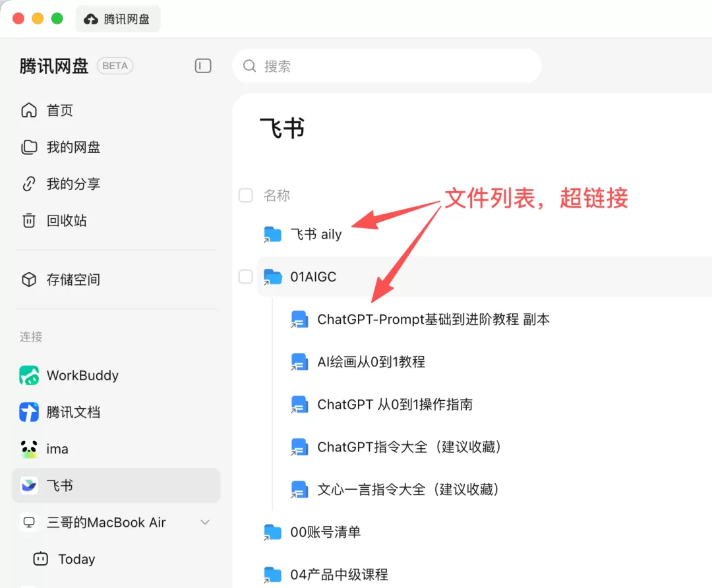Viewport: 712px width, 588px height.
Task: Click the 04产品中级课程 folder icon
Action: [272, 574]
